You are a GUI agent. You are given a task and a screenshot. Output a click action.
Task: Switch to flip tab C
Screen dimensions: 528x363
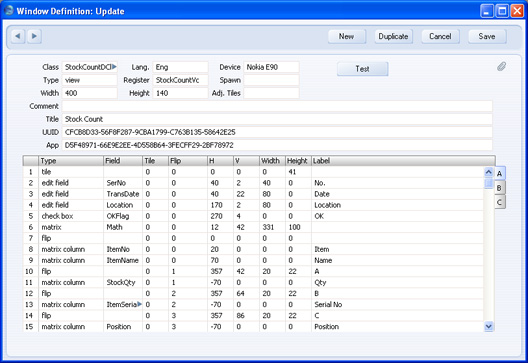click(x=500, y=202)
